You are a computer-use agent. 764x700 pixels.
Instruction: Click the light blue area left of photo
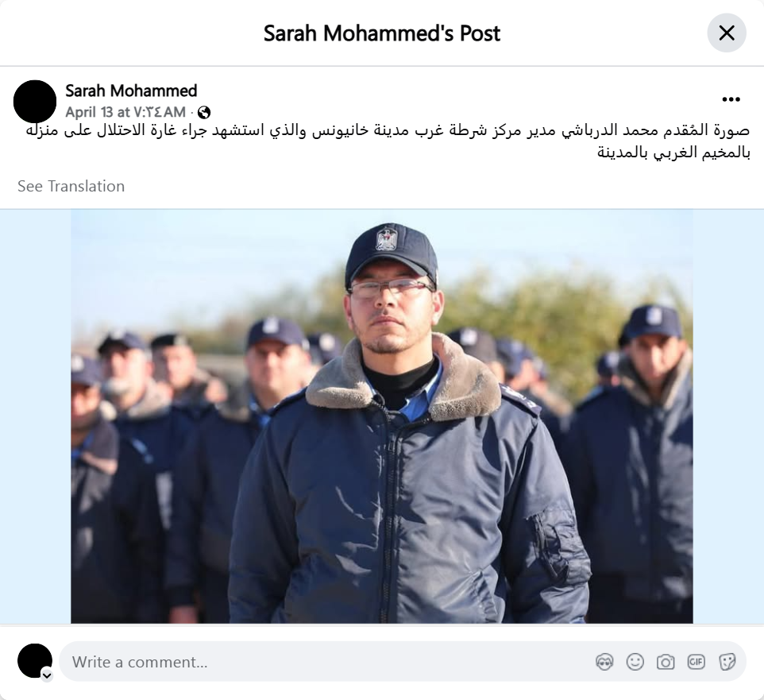[36, 416]
